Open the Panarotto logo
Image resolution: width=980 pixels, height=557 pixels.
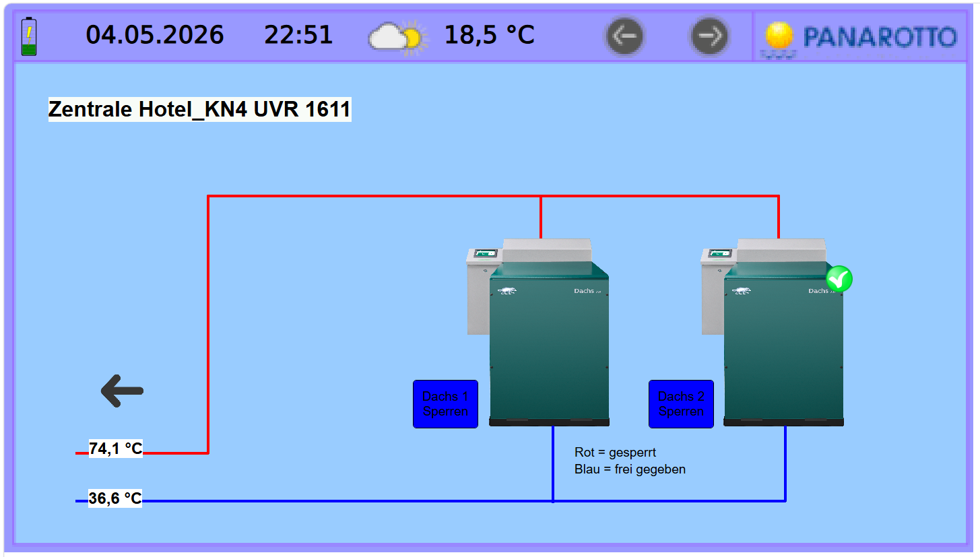pyautogui.click(x=860, y=38)
